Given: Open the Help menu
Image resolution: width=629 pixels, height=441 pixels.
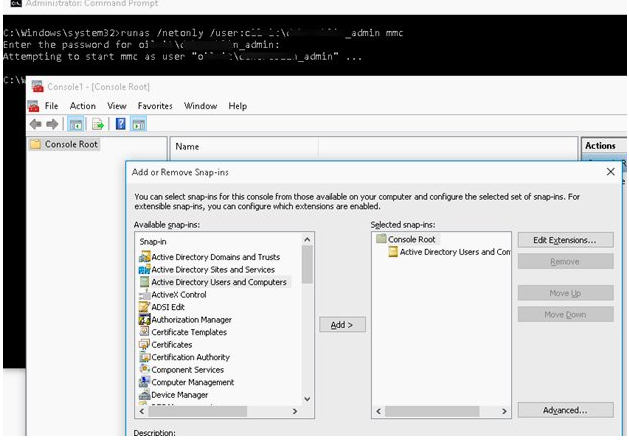Looking at the screenshot, I should pos(237,106).
